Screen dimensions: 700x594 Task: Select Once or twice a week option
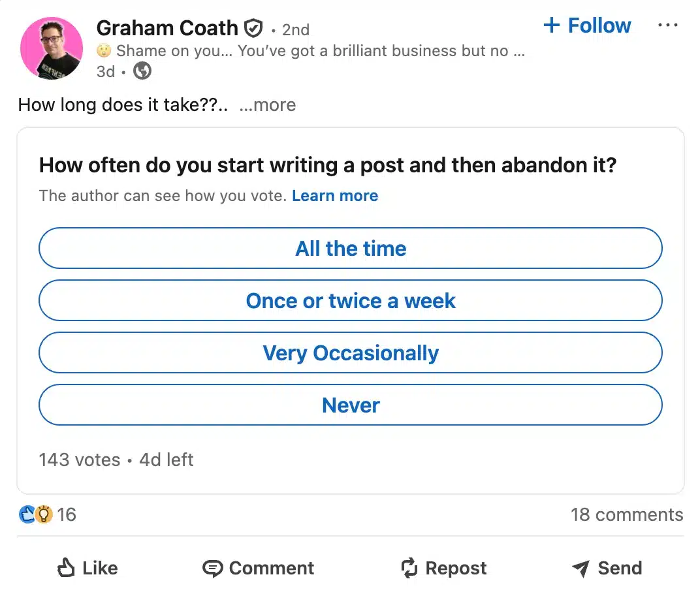tap(350, 300)
